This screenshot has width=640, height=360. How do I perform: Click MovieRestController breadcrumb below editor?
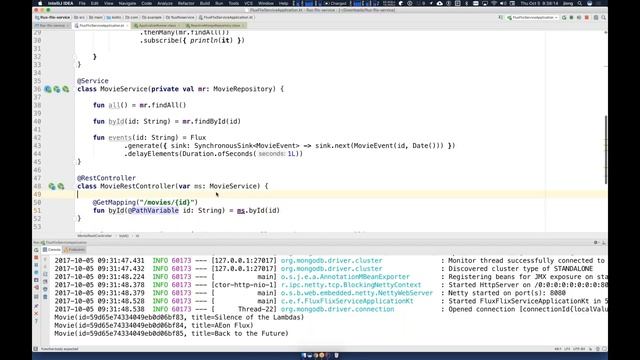pos(94,236)
